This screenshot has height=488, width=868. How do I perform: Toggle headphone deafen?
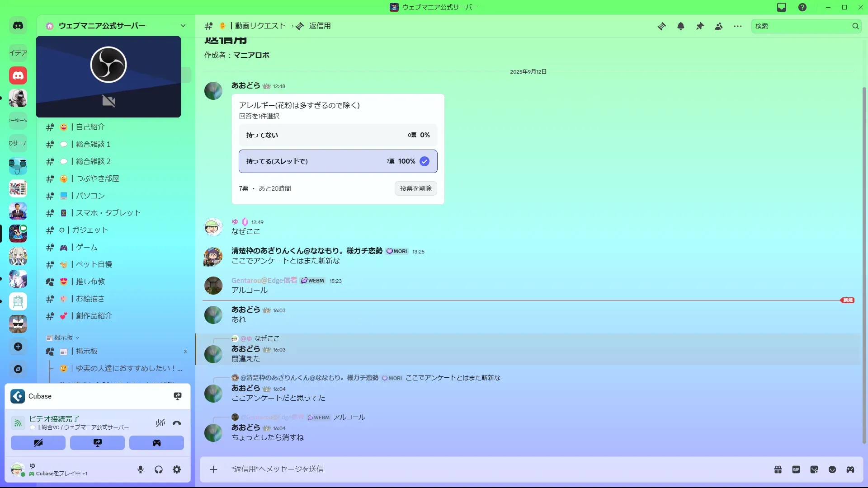point(159,470)
